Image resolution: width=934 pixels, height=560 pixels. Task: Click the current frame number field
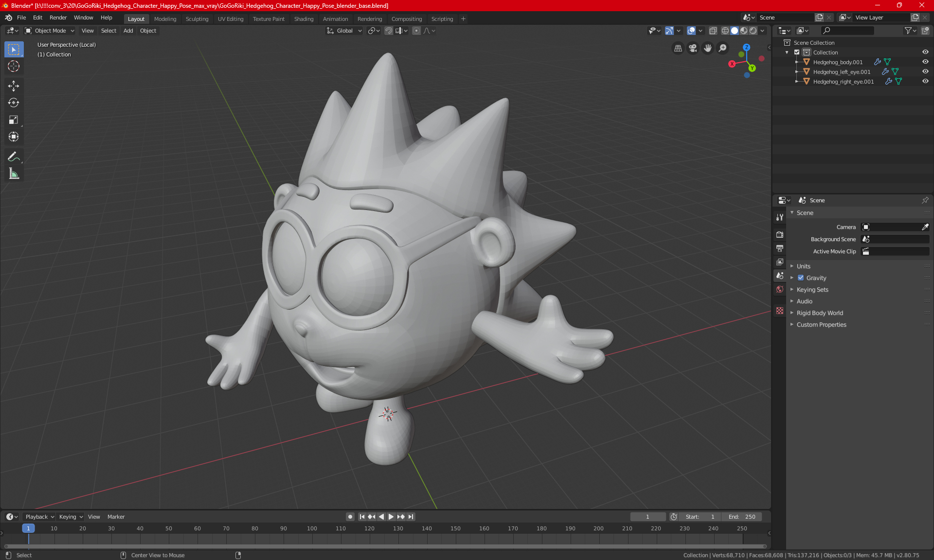point(647,517)
